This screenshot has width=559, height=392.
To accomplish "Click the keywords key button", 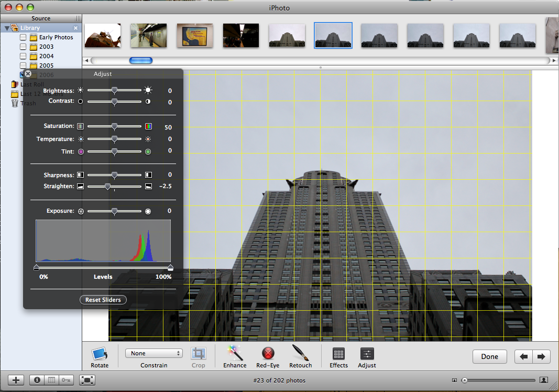I will click(67, 380).
